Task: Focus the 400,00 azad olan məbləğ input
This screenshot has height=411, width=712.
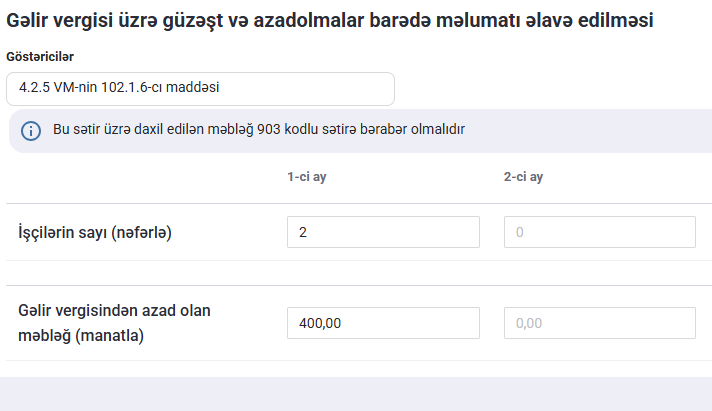Action: (383, 323)
